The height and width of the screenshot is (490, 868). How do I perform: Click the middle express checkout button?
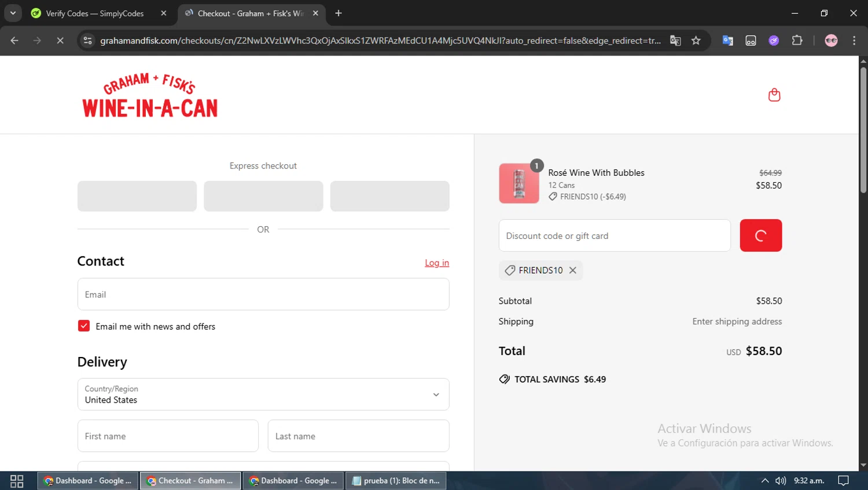pyautogui.click(x=263, y=196)
